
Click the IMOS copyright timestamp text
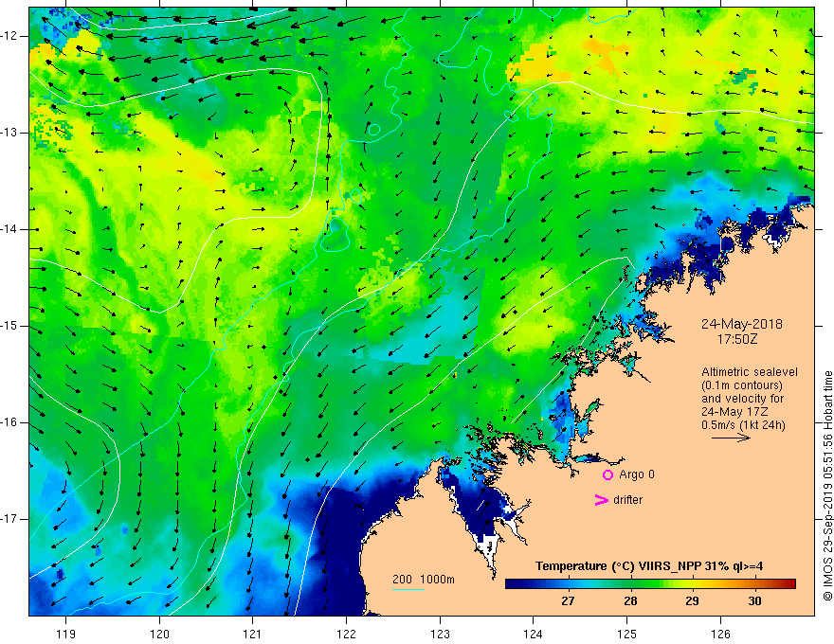coord(827,486)
